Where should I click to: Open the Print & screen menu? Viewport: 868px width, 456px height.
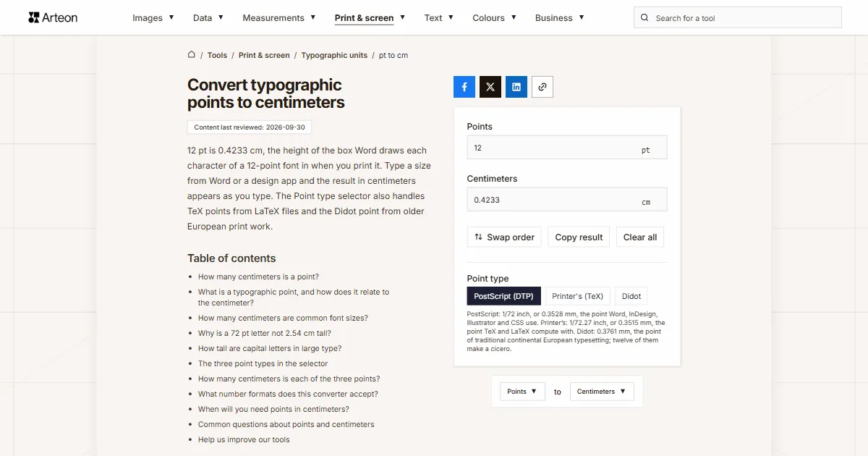370,18
